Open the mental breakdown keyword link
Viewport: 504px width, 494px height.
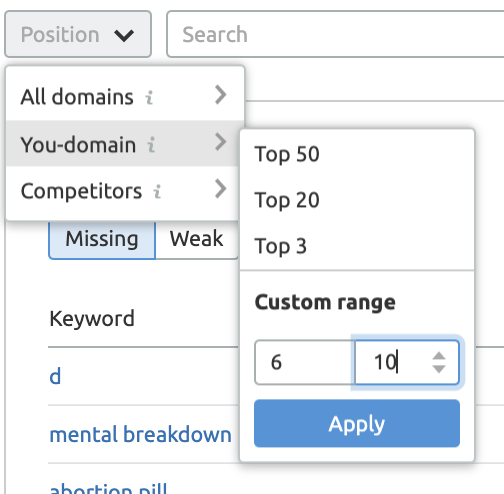pos(140,435)
